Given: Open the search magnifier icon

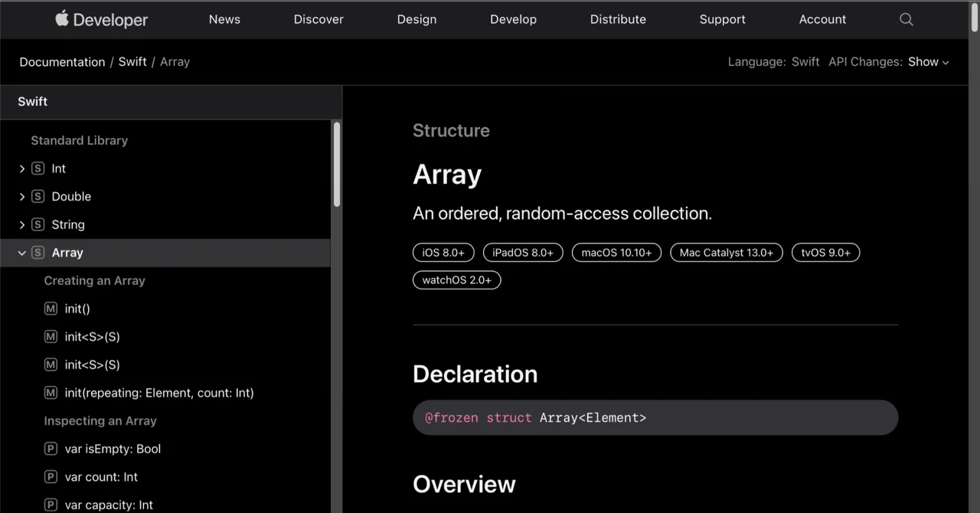Looking at the screenshot, I should 906,19.
